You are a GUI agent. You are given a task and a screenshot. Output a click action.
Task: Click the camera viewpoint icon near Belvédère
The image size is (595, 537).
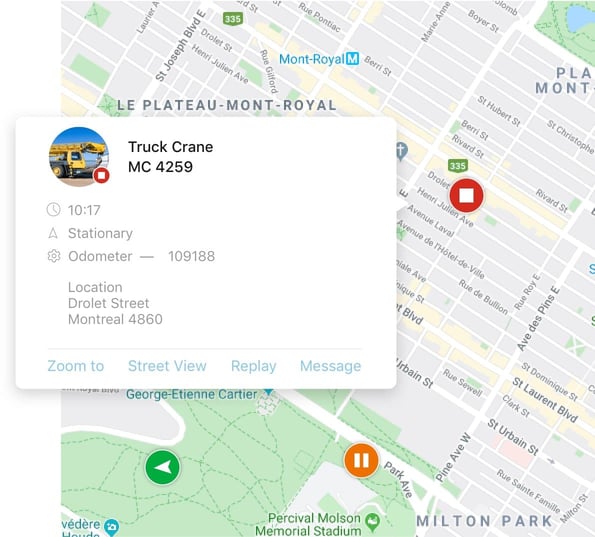point(112,526)
